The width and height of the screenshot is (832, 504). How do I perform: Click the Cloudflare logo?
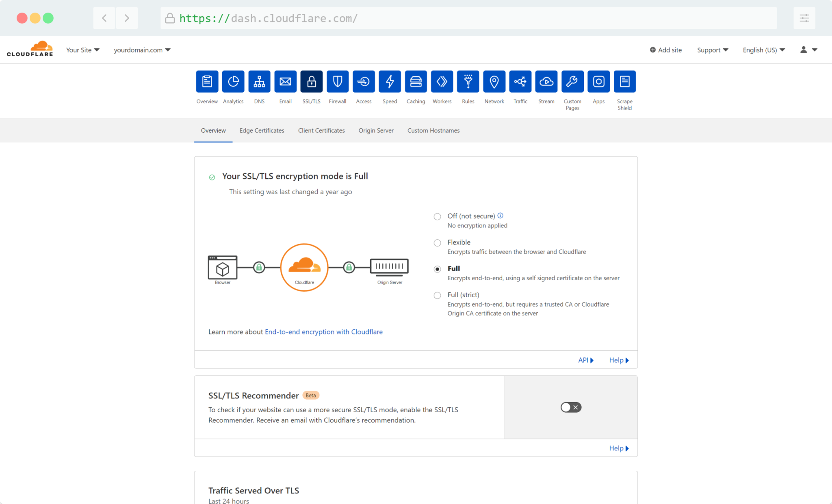(30, 49)
